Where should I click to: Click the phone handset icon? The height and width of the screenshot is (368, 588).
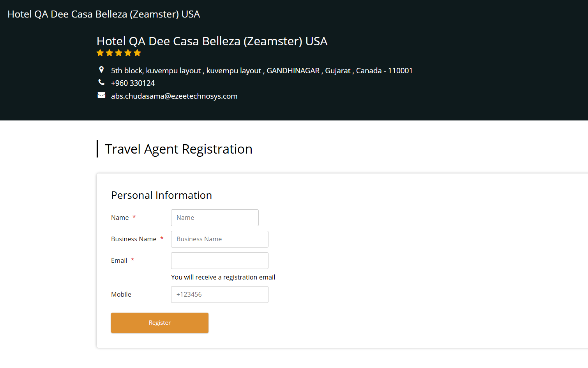pos(101,82)
